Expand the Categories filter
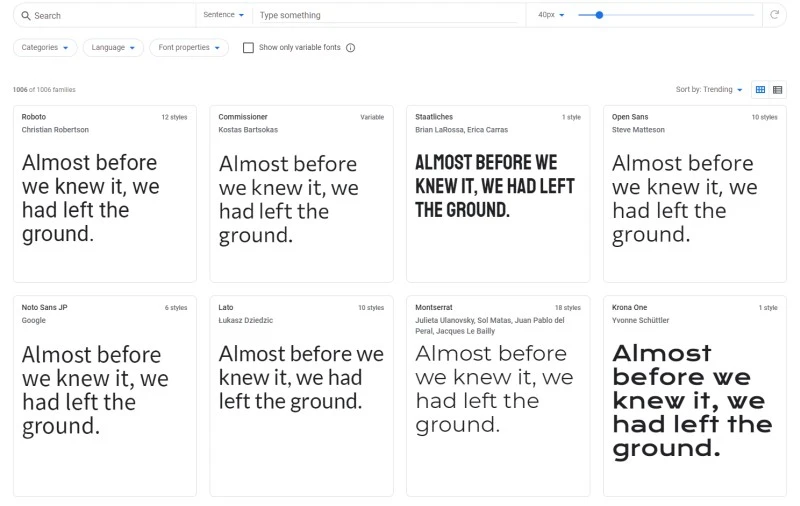This screenshot has width=800, height=506. tap(45, 47)
